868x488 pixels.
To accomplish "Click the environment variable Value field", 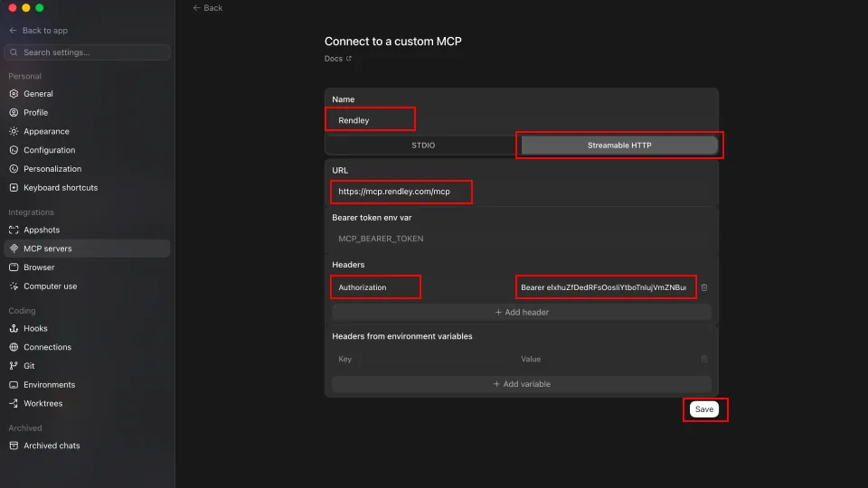I will (605, 359).
